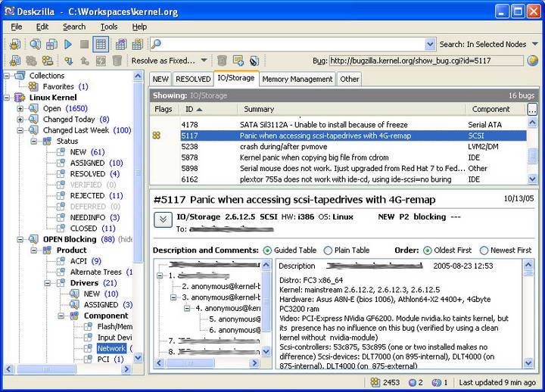
Task: Click the blue play arrow toolbar icon
Action: [x=68, y=45]
